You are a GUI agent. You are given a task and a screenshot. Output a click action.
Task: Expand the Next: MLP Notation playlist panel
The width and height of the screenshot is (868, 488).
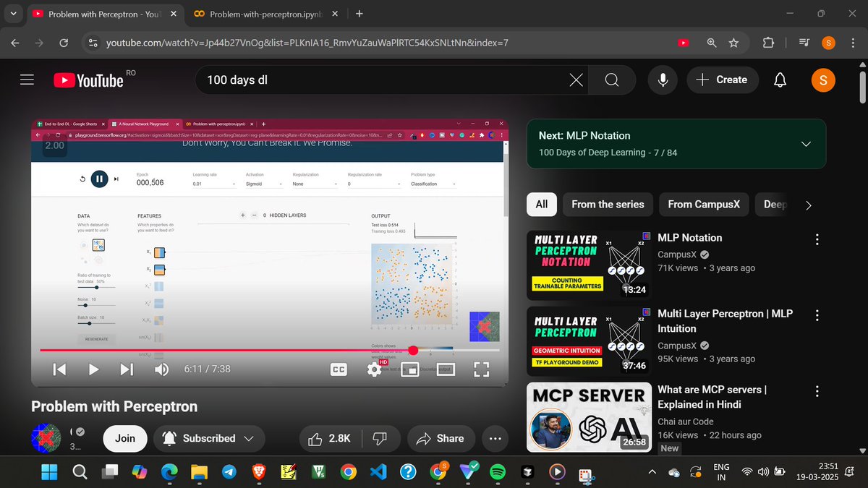coord(807,144)
